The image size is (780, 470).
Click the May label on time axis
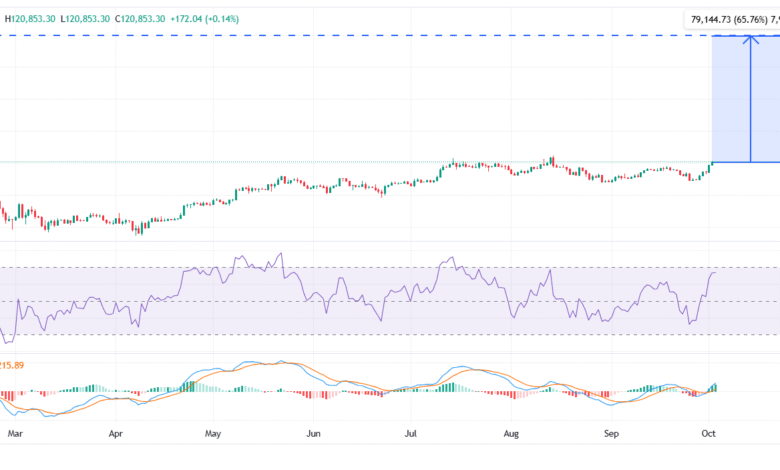[x=213, y=435]
